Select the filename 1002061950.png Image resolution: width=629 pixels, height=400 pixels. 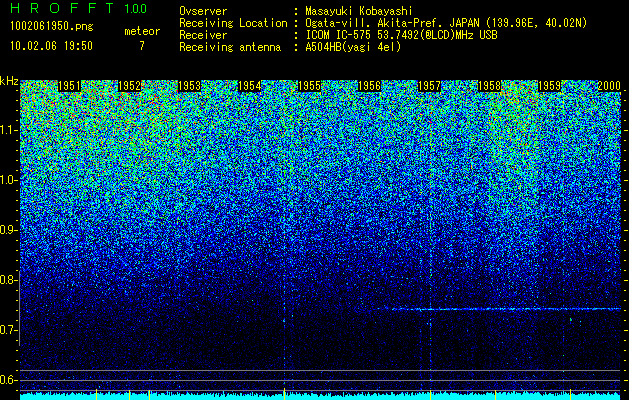point(52,26)
